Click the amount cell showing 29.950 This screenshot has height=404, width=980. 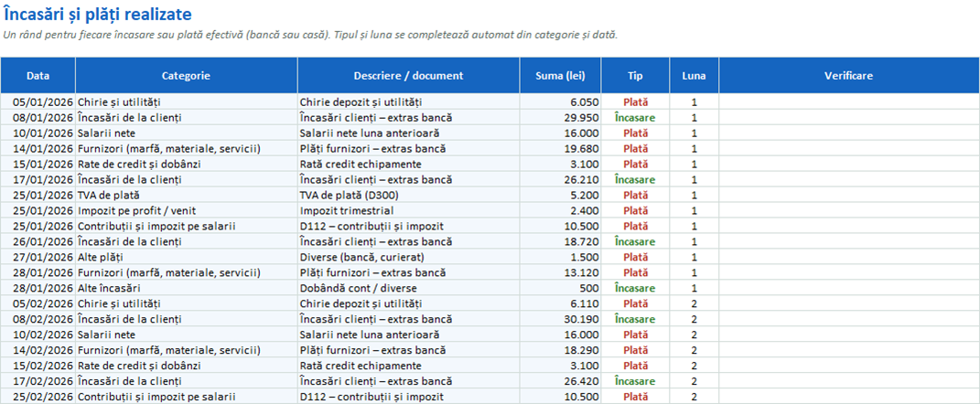coord(561,117)
